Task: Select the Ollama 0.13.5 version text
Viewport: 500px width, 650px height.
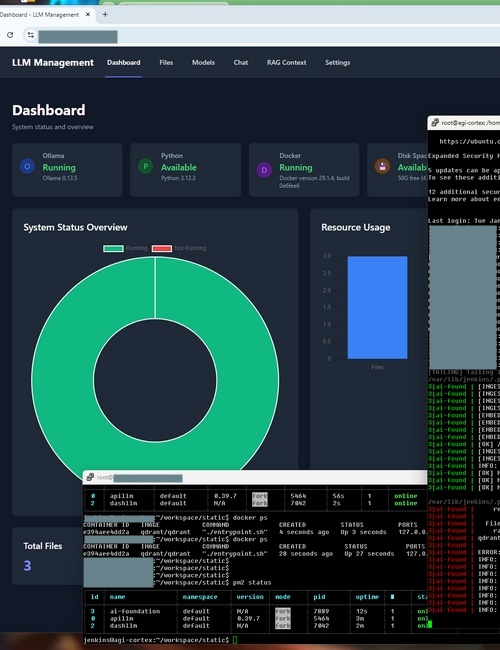Action: coord(60,178)
